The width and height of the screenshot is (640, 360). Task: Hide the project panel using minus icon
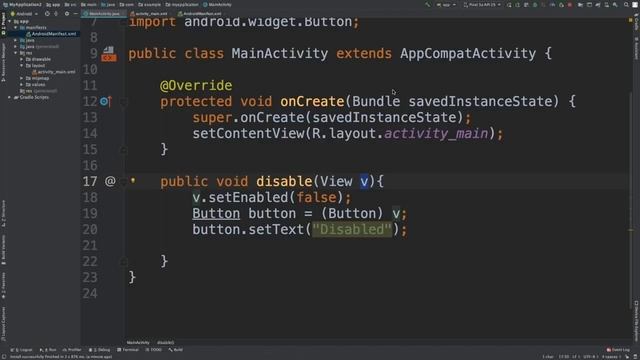coord(76,13)
